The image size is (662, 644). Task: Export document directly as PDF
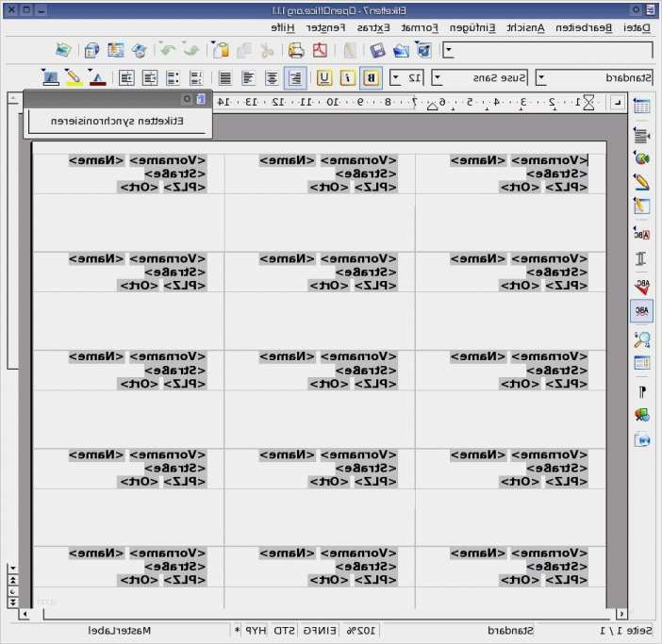coord(321,50)
